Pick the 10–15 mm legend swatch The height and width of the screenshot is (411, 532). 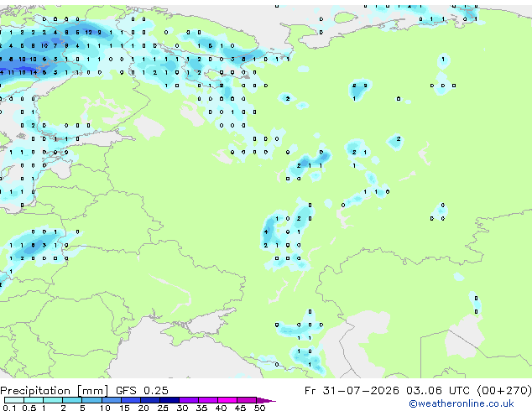coord(112,400)
